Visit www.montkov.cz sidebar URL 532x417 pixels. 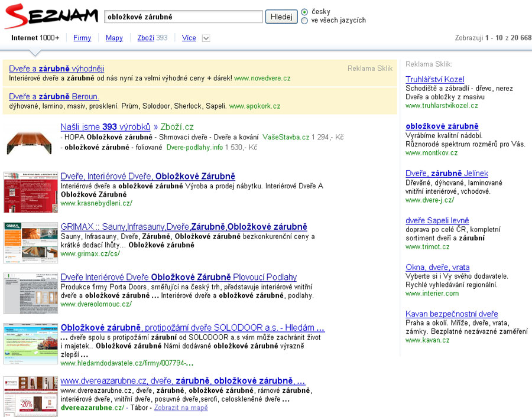432,153
